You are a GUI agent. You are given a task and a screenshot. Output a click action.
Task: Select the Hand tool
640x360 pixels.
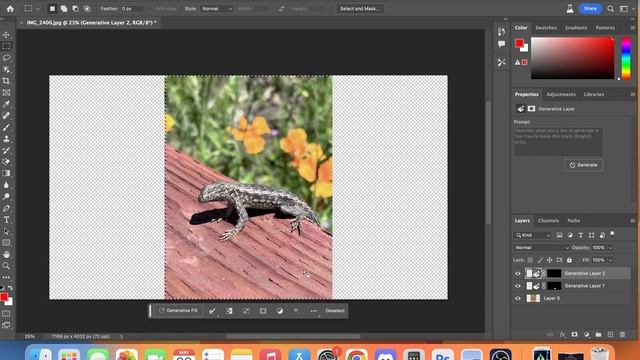point(6,254)
